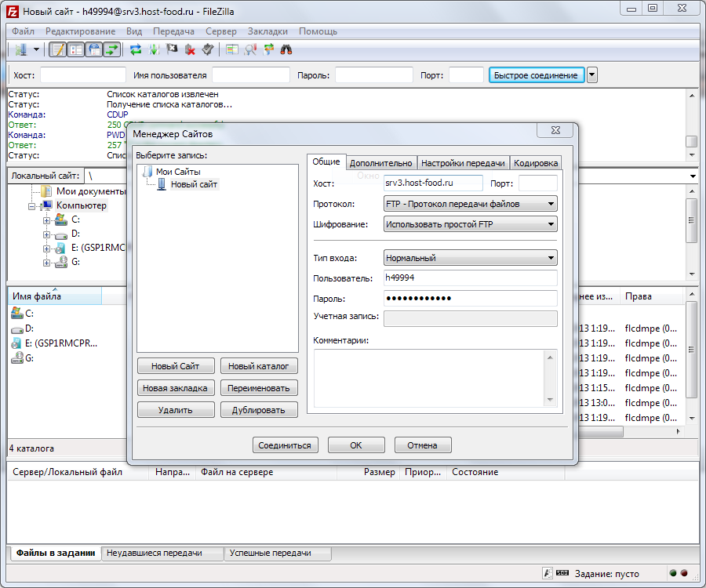Toggle local directory tree toolbar button

click(76, 49)
